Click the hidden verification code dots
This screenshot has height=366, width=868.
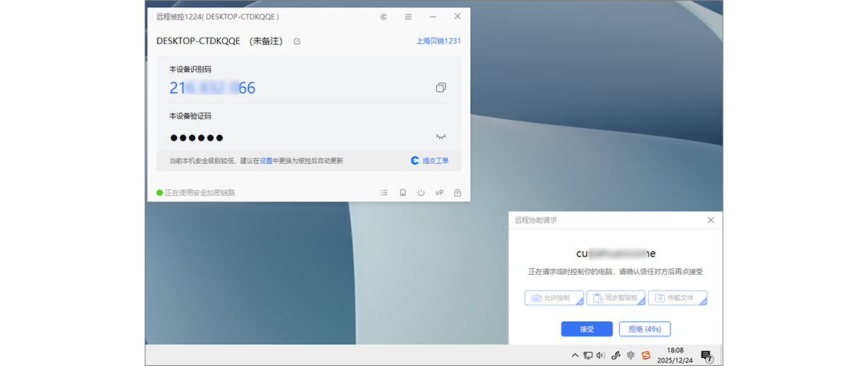(196, 137)
